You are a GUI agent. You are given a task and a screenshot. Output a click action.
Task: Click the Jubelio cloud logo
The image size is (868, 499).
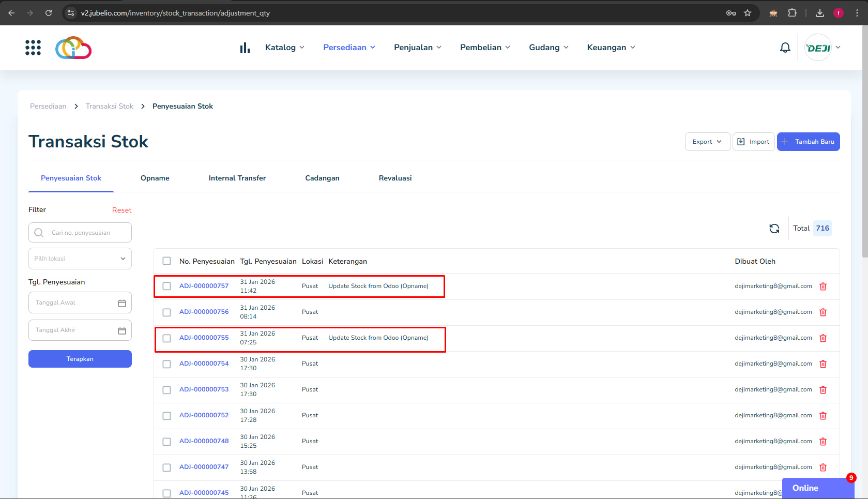click(x=73, y=48)
